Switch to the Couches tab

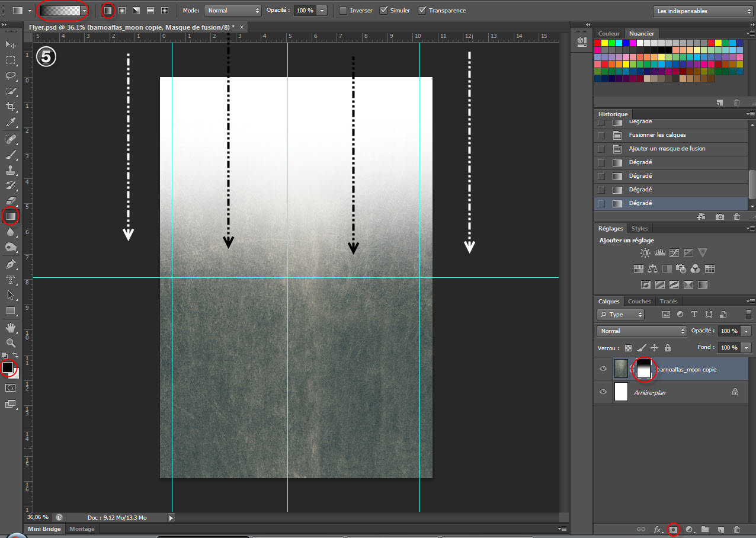tap(639, 302)
